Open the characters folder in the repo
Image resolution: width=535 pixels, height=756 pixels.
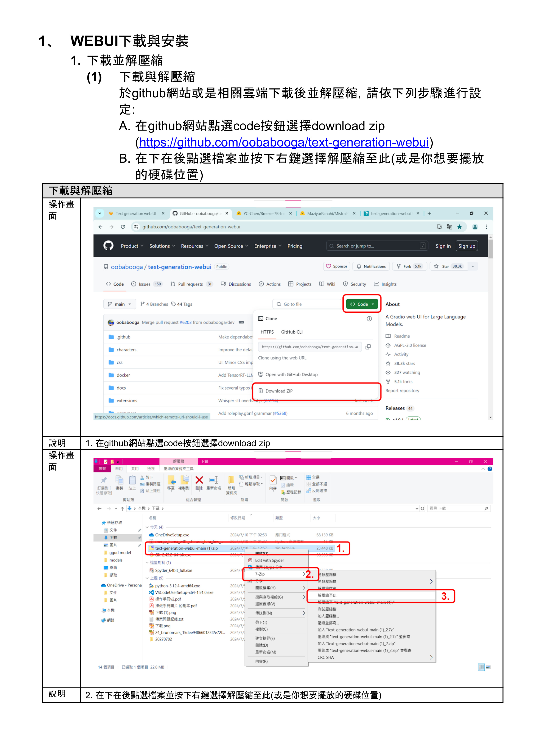126,350
